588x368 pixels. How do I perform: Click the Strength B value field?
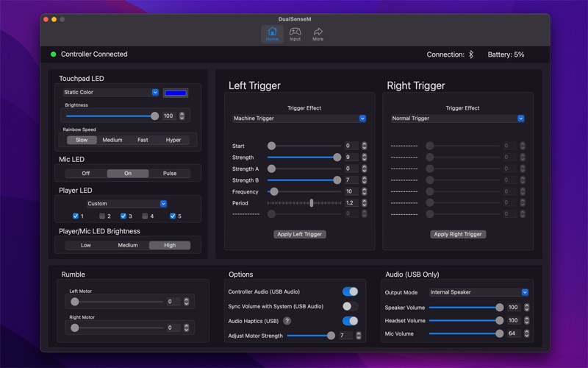click(x=352, y=180)
